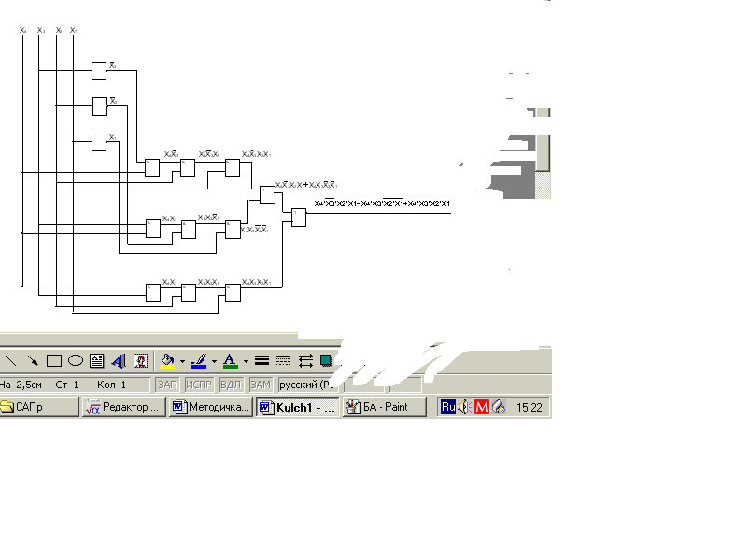The width and height of the screenshot is (747, 560).
Task: Switch to БА - Paint window
Action: pyautogui.click(x=384, y=407)
